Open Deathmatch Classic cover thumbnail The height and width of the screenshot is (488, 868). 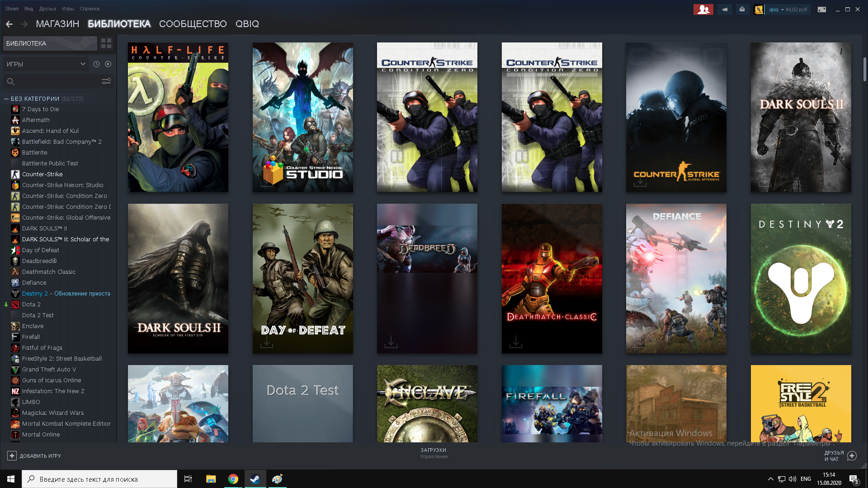tap(552, 278)
